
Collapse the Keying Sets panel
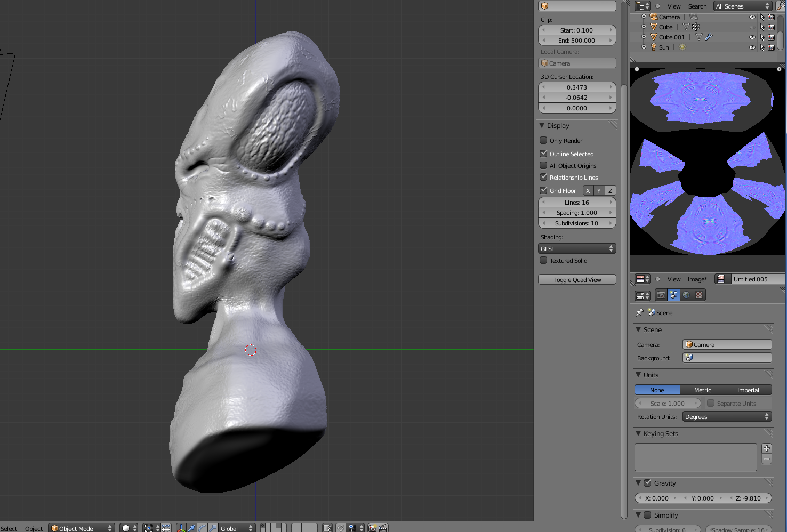(x=638, y=433)
